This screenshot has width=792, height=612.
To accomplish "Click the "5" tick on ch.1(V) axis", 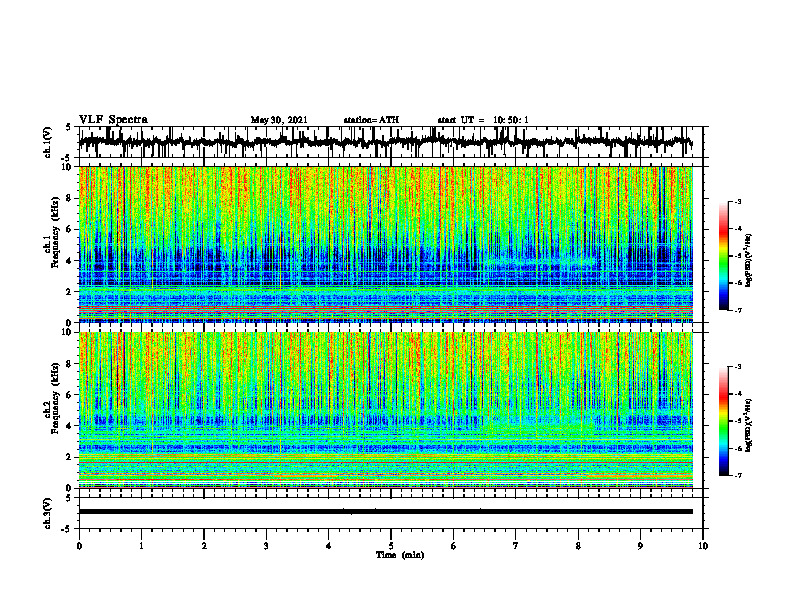I will [69, 128].
